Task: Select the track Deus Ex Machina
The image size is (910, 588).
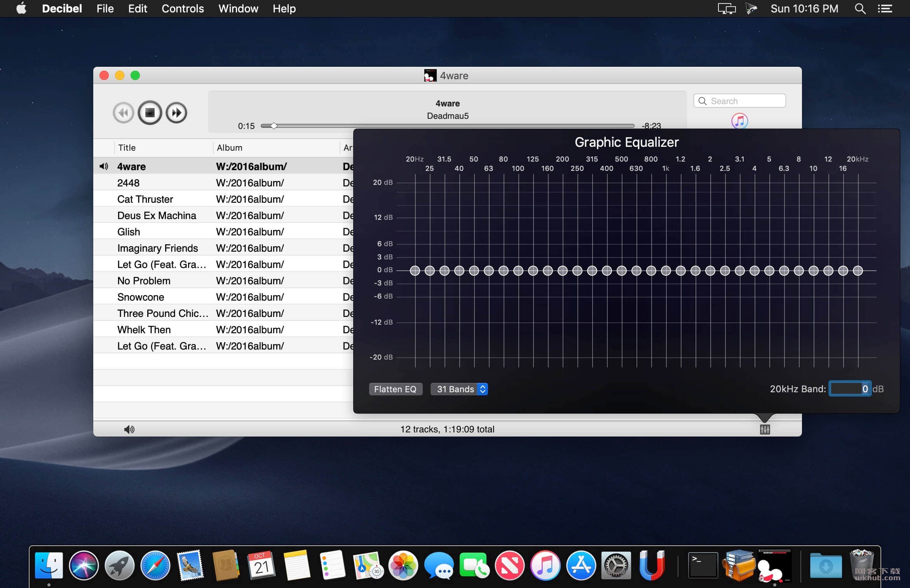Action: coord(223,215)
